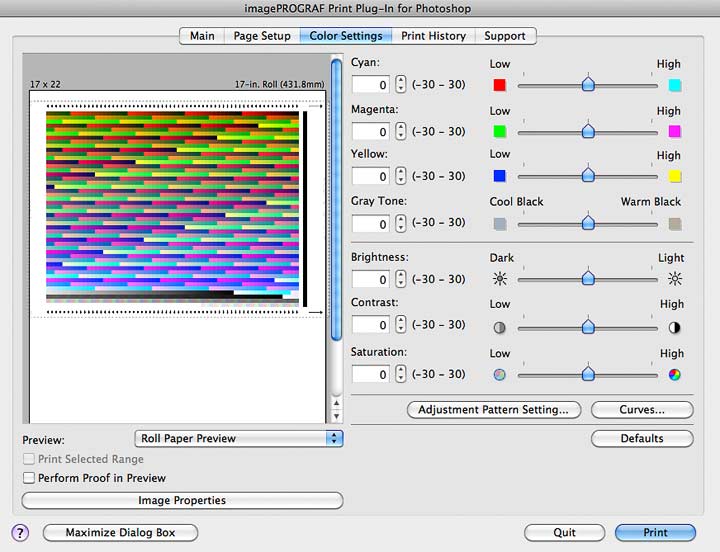Click the high saturation color wheel icon
720x552 pixels.
pos(675,375)
